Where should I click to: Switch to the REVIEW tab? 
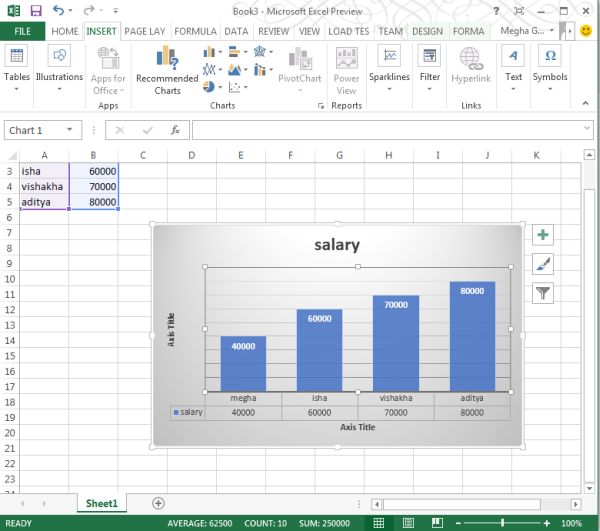273,31
